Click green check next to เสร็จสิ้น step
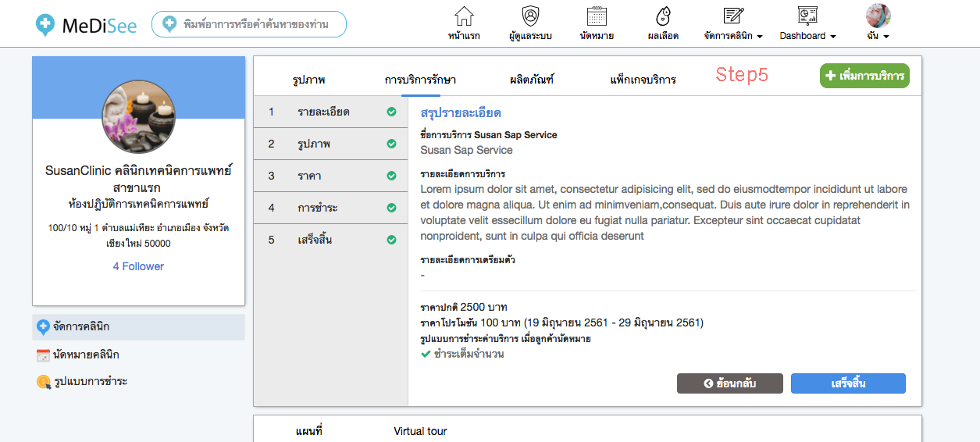This screenshot has width=980, height=442. pyautogui.click(x=391, y=240)
